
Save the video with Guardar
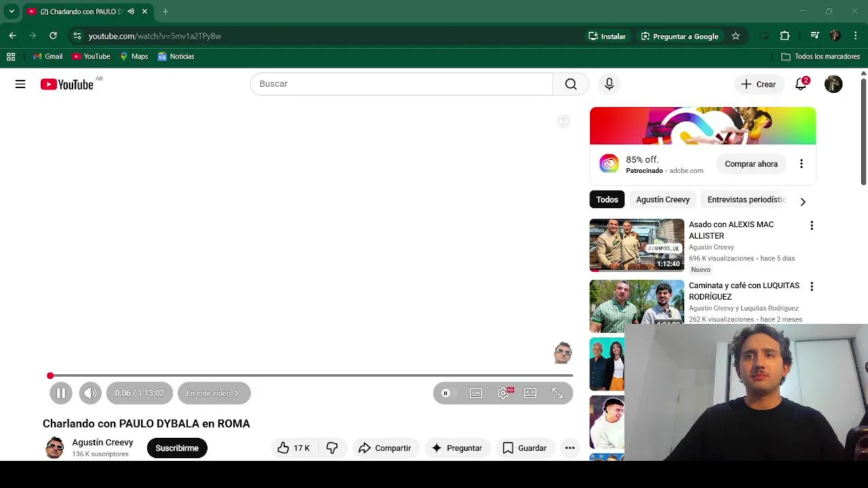pos(524,448)
